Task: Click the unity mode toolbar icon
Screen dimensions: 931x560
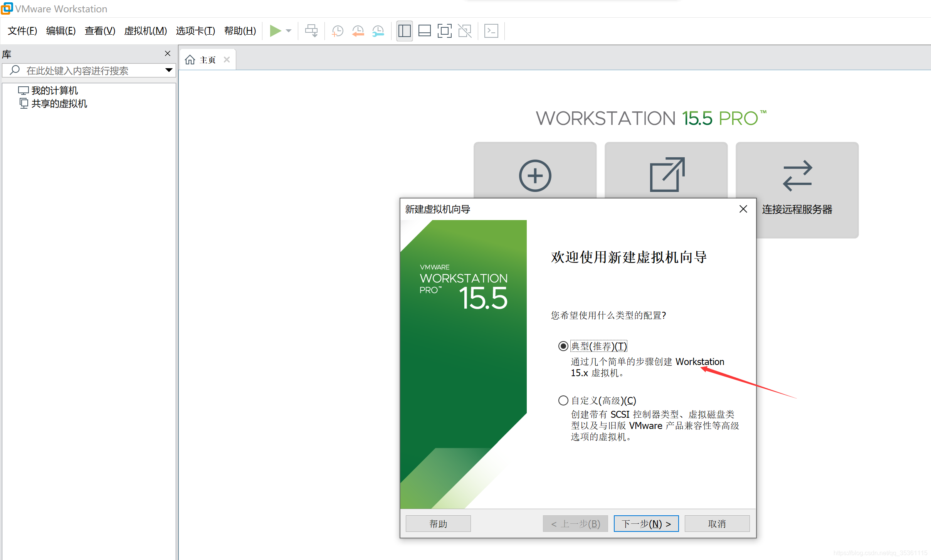Action: [465, 31]
